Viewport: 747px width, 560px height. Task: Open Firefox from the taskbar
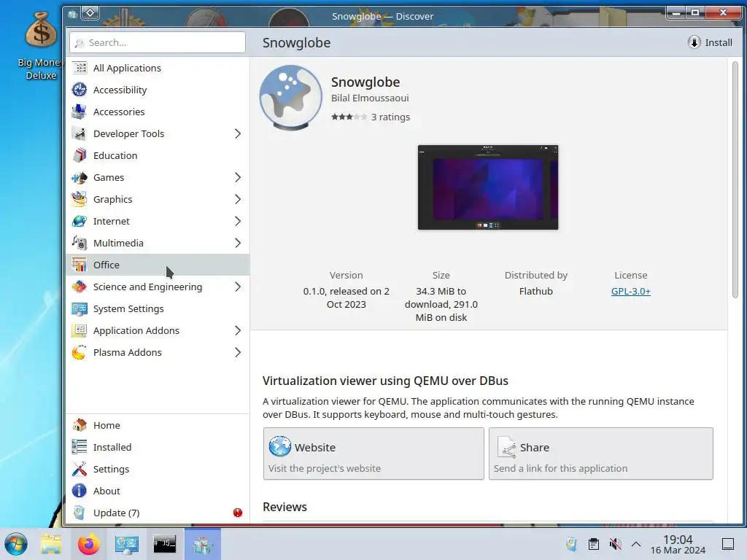pyautogui.click(x=88, y=544)
